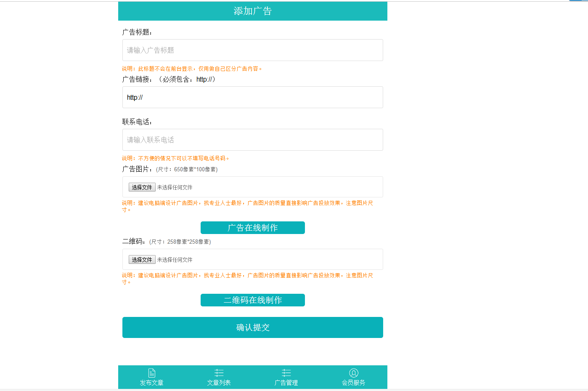The image size is (588, 391).
Task: Open the 广告管理 management icon
Action: 286,372
